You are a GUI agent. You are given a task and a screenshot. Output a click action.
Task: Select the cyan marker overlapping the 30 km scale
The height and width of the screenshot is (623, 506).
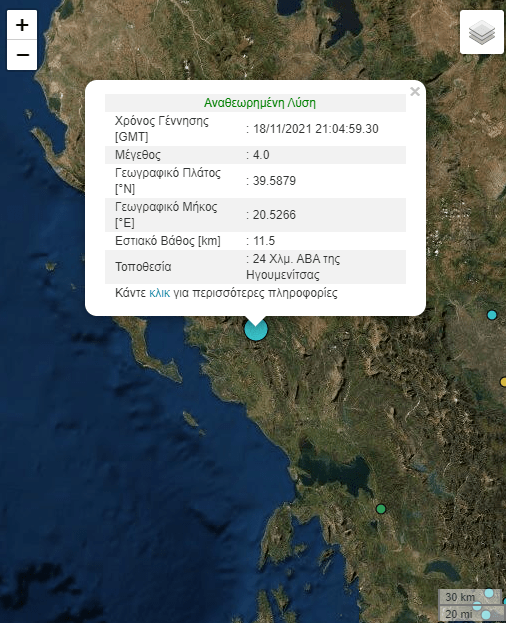click(x=489, y=593)
